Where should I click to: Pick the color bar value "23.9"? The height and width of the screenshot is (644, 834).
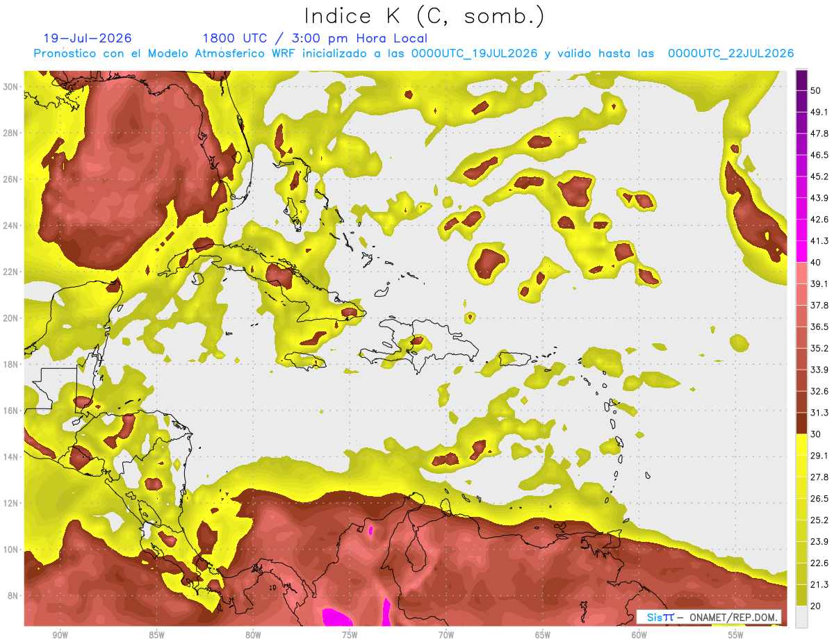point(819,542)
